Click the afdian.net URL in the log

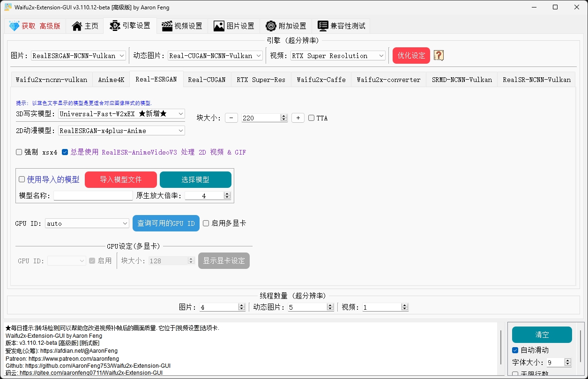(79, 350)
